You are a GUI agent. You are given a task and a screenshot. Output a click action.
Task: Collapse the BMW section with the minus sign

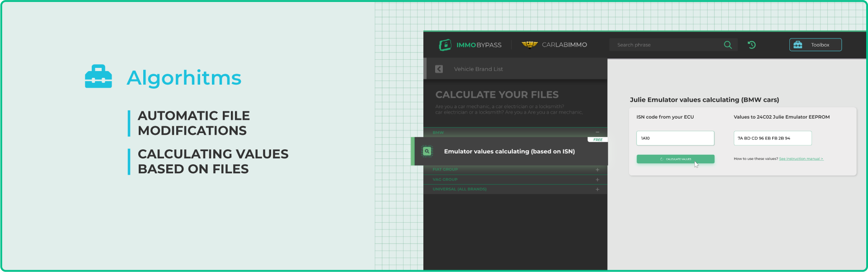597,132
